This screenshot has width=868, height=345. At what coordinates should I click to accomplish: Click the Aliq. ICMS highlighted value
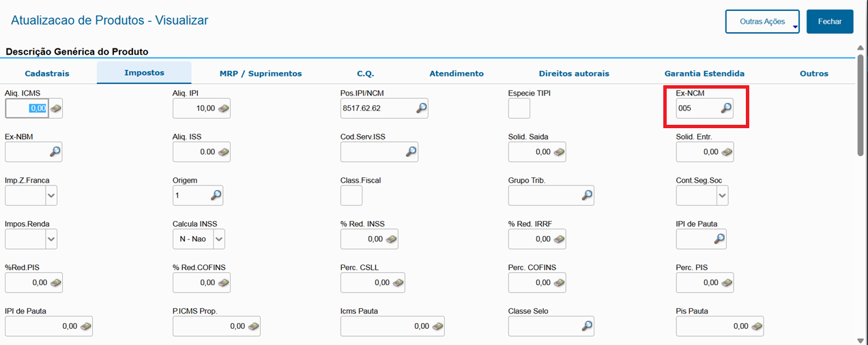[37, 108]
